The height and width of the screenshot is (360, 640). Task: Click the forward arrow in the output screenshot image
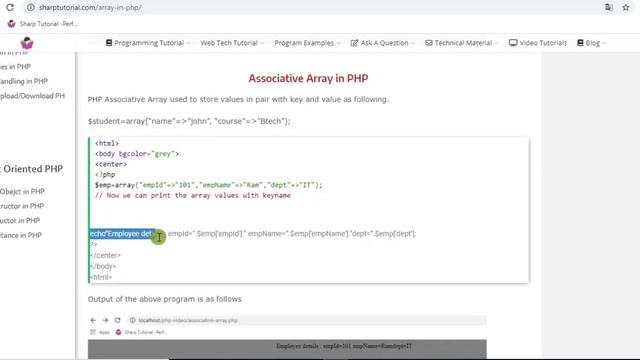[x=105, y=320]
